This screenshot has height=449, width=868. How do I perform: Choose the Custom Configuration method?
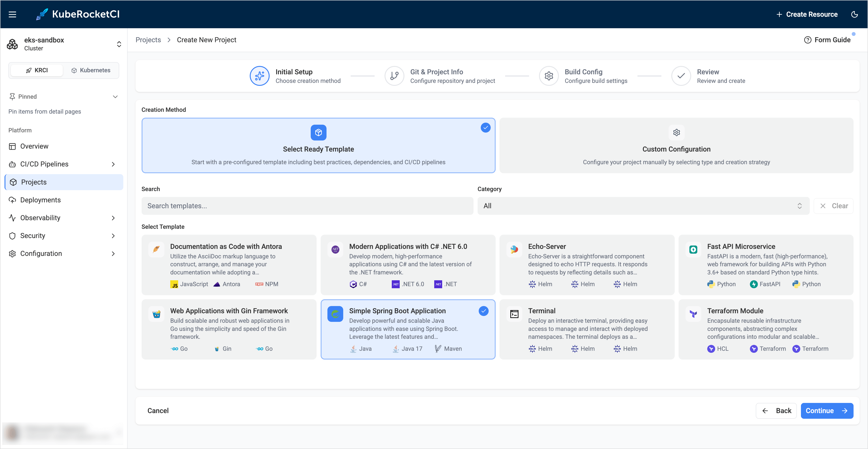point(676,145)
